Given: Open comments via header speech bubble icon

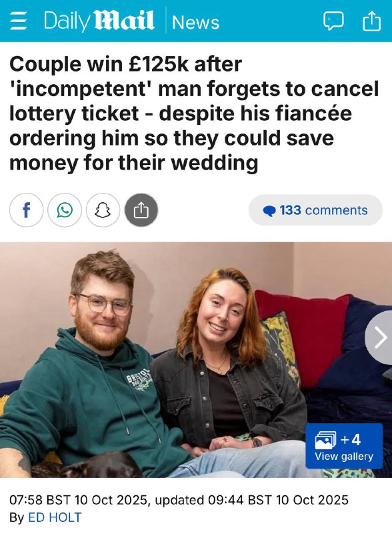Looking at the screenshot, I should pyautogui.click(x=333, y=21).
